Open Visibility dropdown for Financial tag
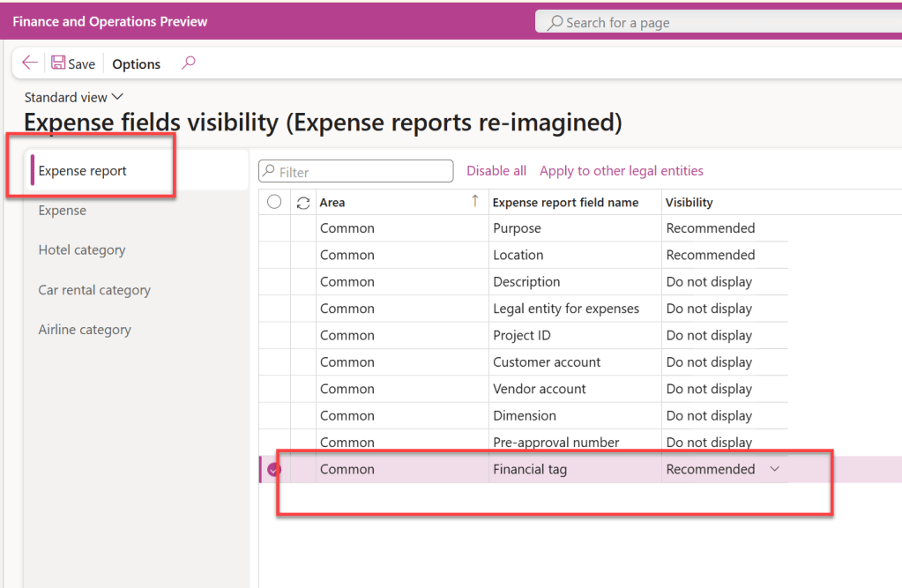The height and width of the screenshot is (588, 902). [775, 469]
